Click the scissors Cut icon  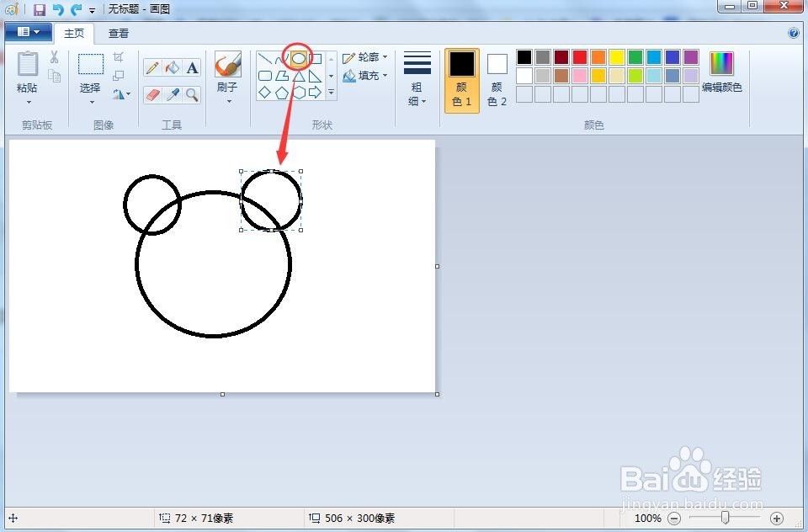click(54, 56)
